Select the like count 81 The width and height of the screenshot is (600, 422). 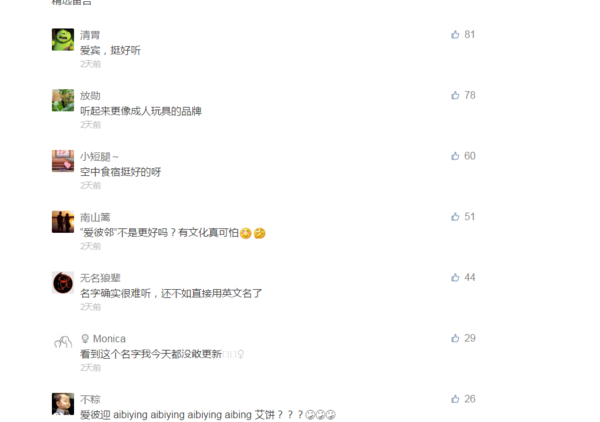pos(470,34)
